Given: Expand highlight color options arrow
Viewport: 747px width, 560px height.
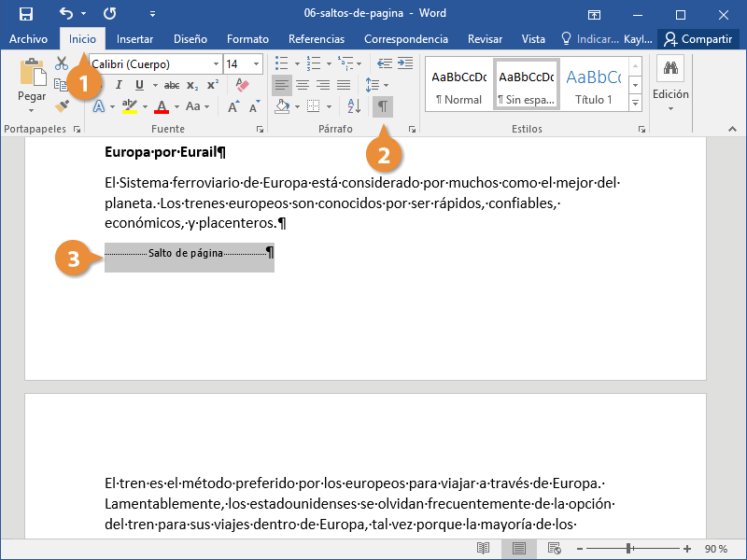Looking at the screenshot, I should [x=145, y=106].
